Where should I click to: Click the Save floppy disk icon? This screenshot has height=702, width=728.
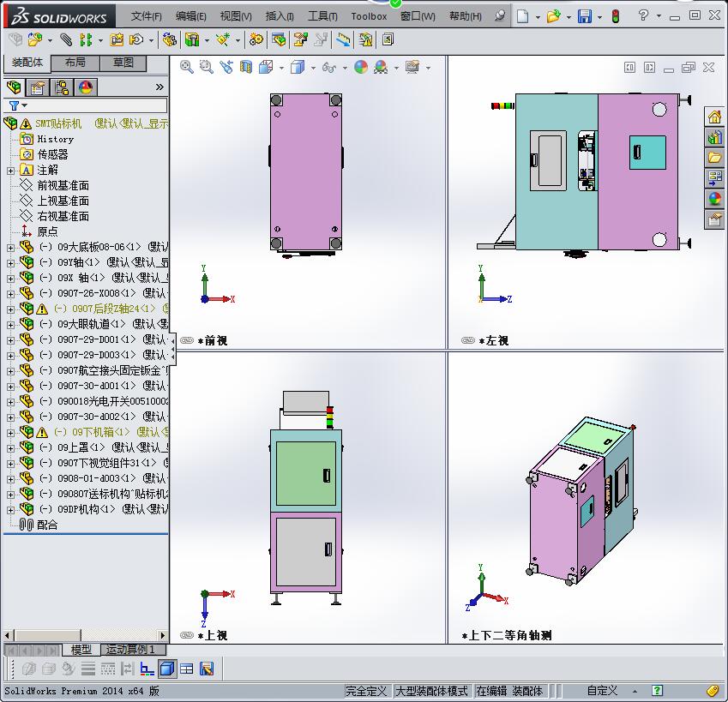[x=585, y=16]
